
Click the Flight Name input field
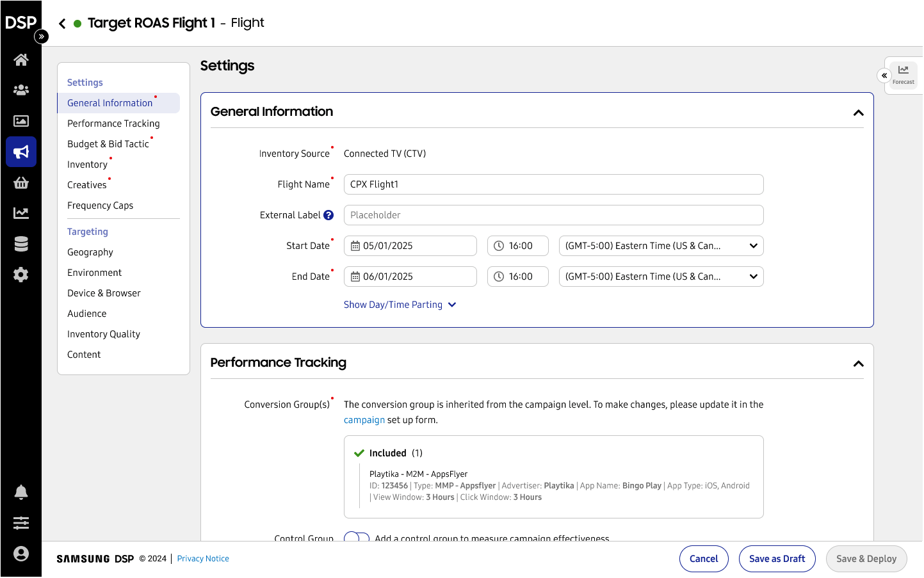pos(553,184)
